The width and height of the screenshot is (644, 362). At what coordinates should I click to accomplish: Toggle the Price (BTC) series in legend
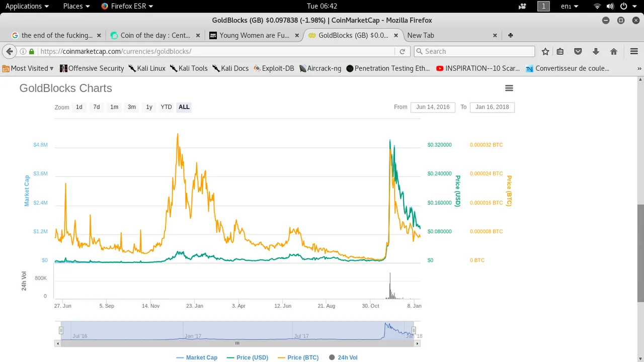[x=298, y=357]
